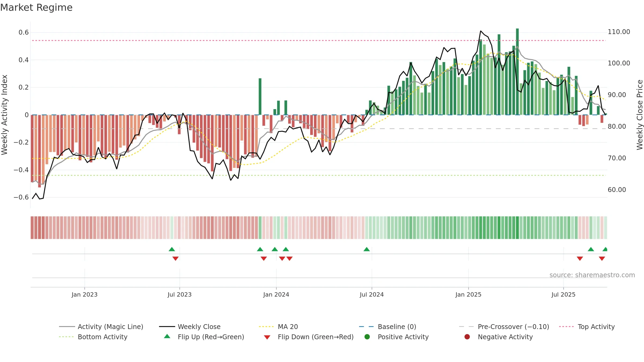Click the Jan 2023 x-axis label
This screenshot has height=362, width=644.
pyautogui.click(x=85, y=294)
